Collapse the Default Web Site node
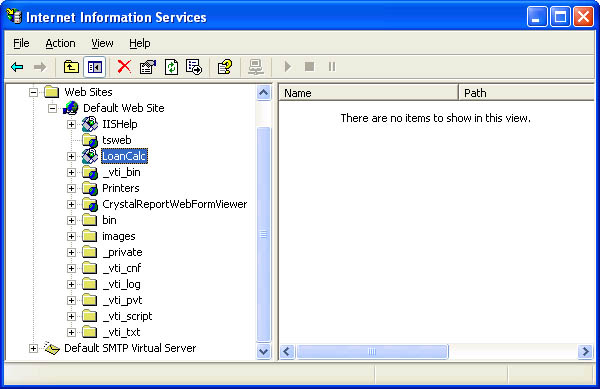Screen dimensions: 600x389 tap(52, 108)
